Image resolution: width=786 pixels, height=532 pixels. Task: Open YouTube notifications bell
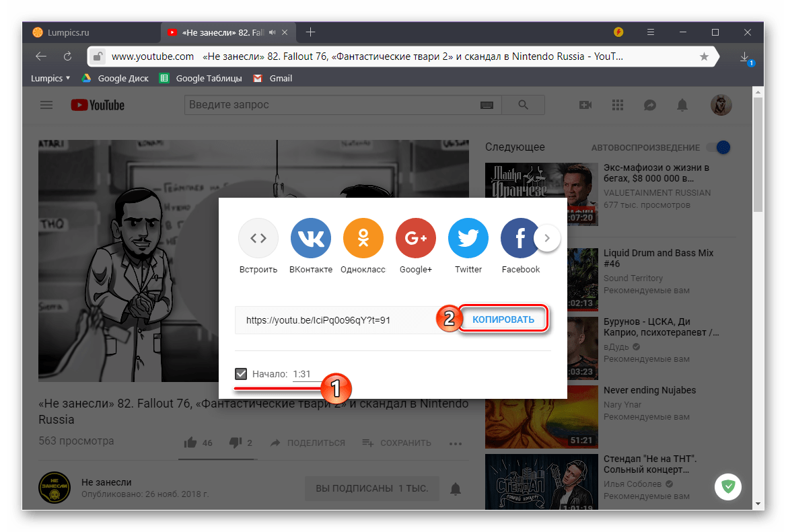tap(682, 105)
